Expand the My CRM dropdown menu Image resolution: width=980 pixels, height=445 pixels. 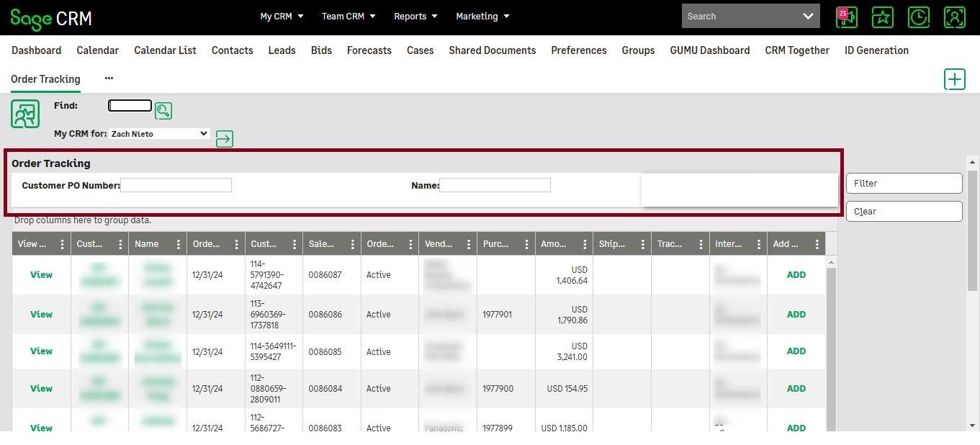pos(282,17)
